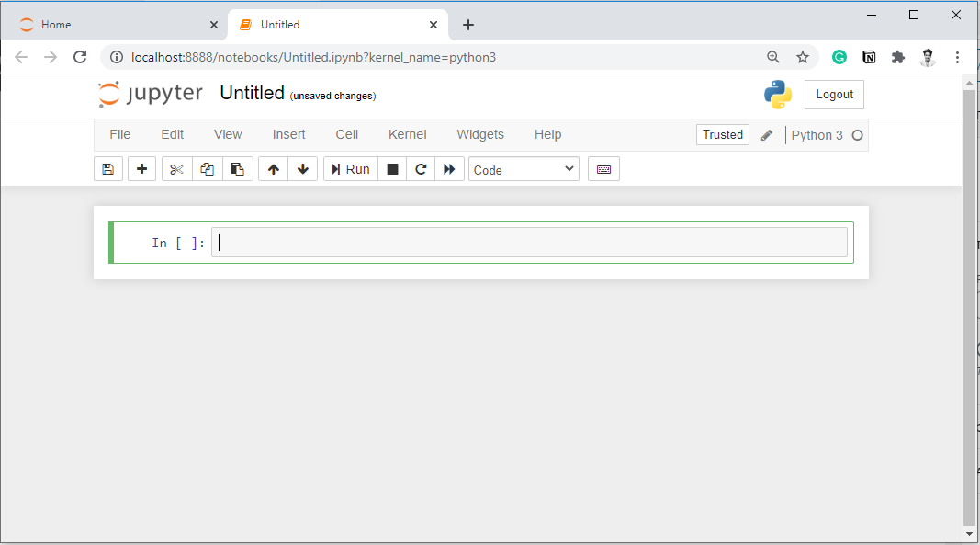Copy selected cells using the toolbar icon

pyautogui.click(x=208, y=169)
